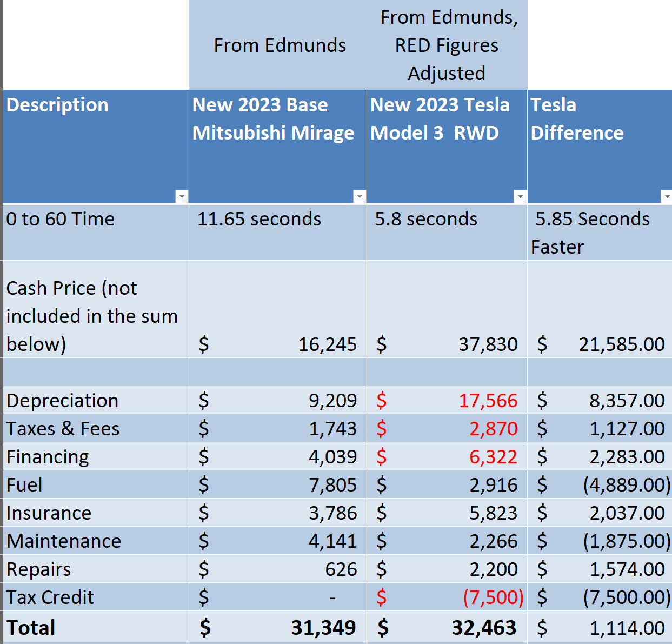Click the total difference 1,114.00
This screenshot has width=672, height=644.
click(627, 628)
